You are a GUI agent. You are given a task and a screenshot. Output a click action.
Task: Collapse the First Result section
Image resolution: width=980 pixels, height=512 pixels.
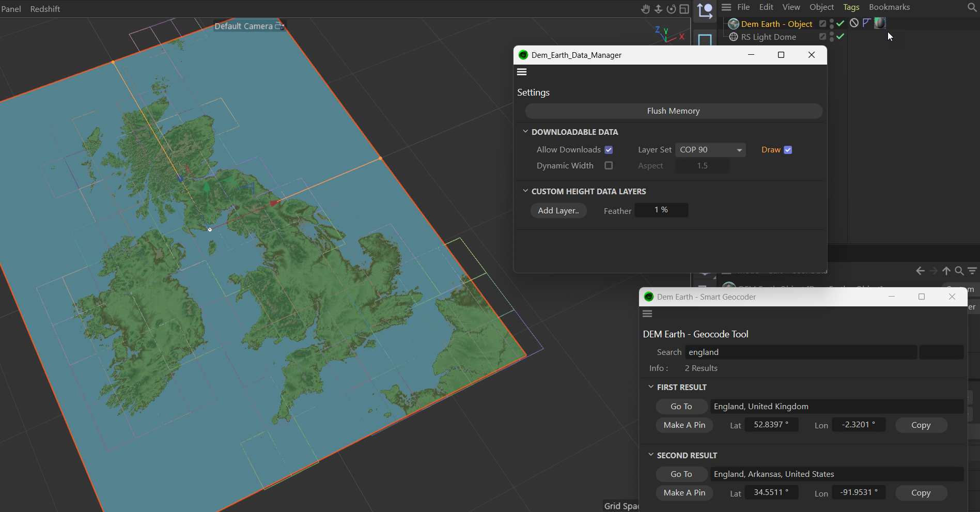651,387
